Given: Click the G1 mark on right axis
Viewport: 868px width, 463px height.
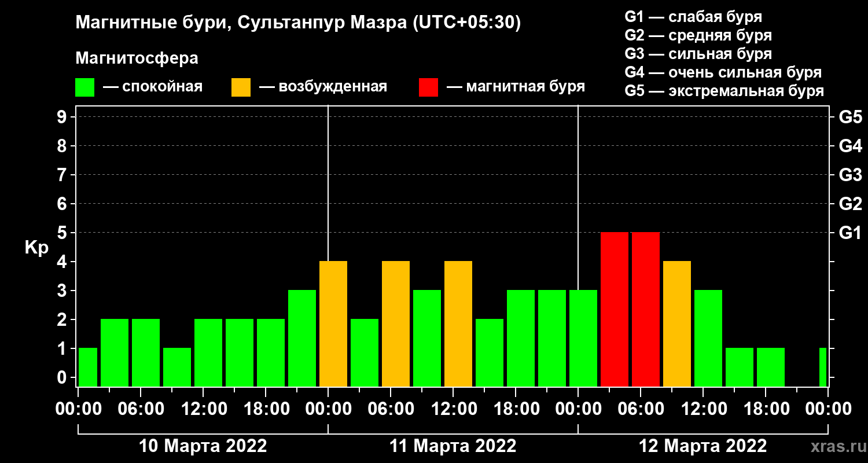Looking at the screenshot, I should pyautogui.click(x=850, y=233).
